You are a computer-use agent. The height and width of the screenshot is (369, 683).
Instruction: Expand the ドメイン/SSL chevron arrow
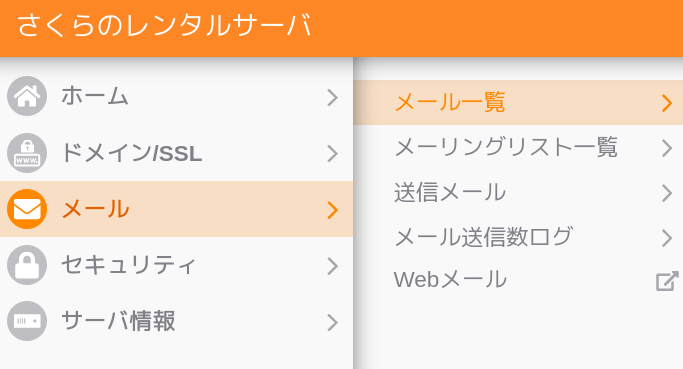tap(332, 153)
